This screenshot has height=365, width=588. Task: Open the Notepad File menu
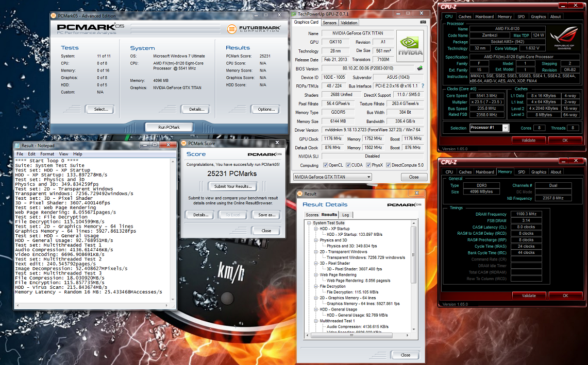[x=20, y=154]
